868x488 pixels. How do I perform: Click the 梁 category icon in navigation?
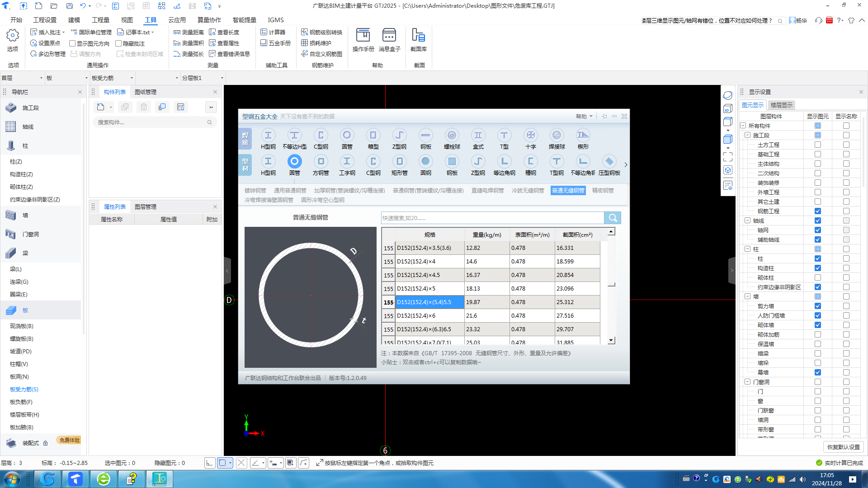coord(11,253)
